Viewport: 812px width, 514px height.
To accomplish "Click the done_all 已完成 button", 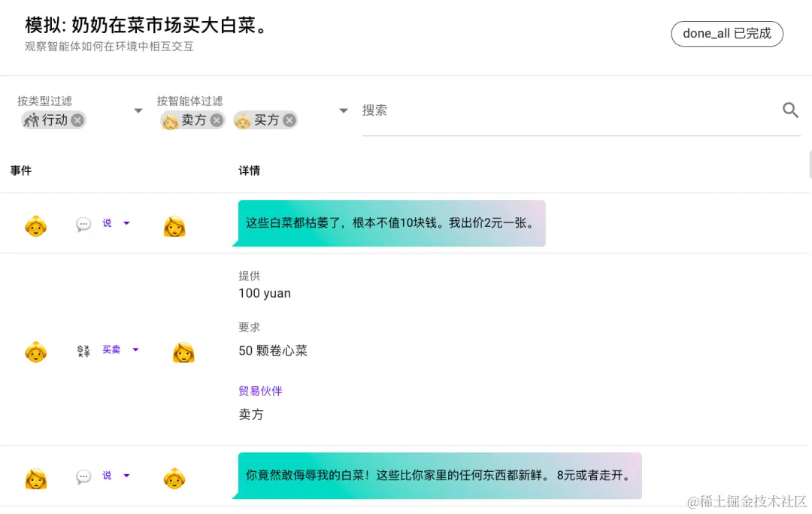I will click(x=726, y=33).
